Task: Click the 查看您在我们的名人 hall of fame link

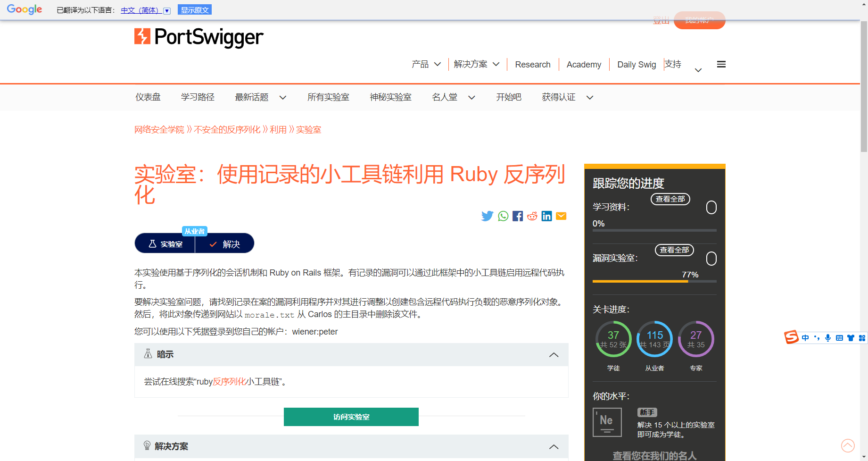Action: click(x=654, y=455)
